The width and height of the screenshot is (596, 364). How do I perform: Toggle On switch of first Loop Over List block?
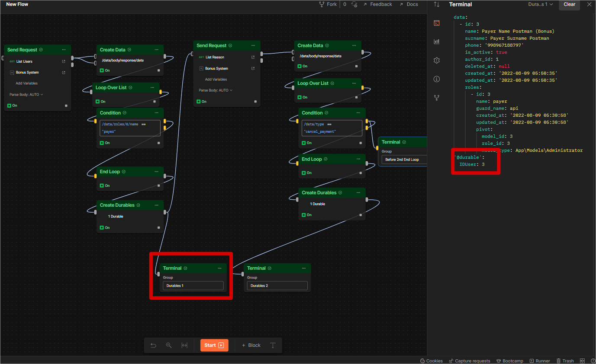[100, 102]
